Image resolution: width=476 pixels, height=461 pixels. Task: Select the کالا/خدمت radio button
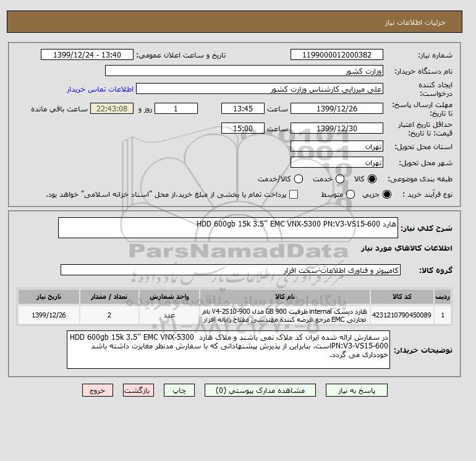tap(299, 179)
